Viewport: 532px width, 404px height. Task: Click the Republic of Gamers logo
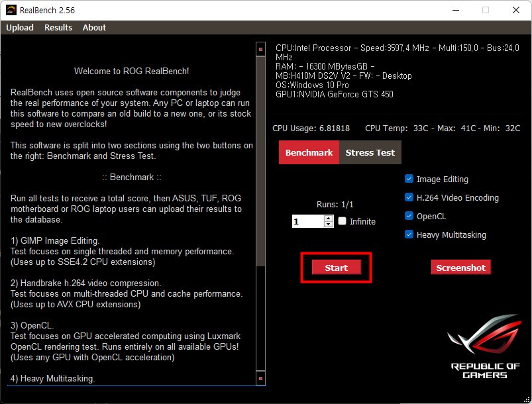click(x=485, y=346)
